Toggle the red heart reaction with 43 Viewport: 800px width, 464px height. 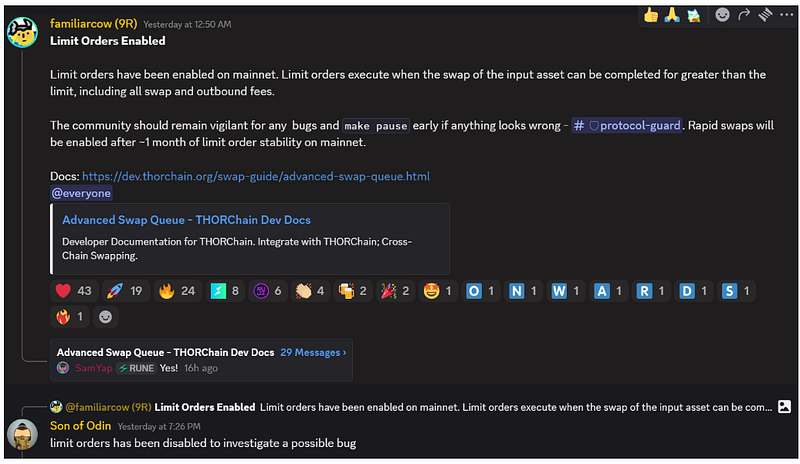[x=74, y=291]
